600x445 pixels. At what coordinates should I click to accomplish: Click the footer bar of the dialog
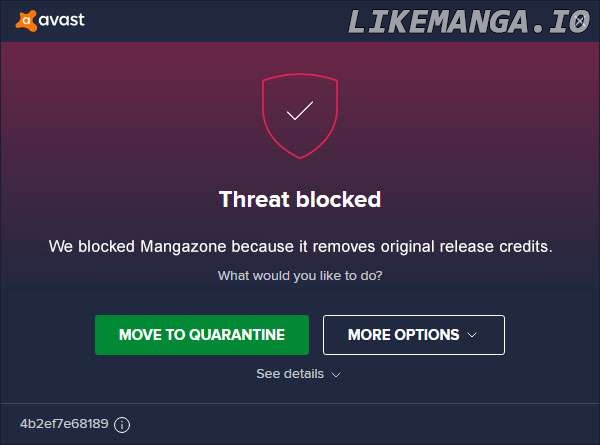point(350,424)
